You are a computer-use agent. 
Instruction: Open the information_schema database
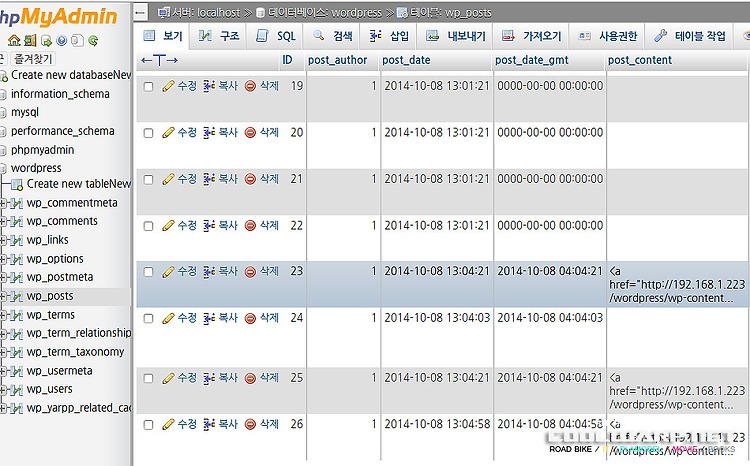pyautogui.click(x=60, y=94)
